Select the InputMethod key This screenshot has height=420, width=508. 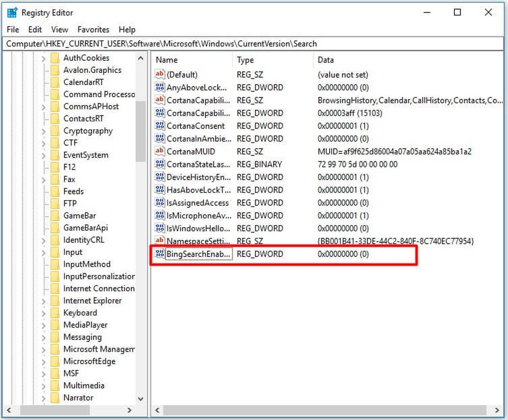tap(87, 264)
